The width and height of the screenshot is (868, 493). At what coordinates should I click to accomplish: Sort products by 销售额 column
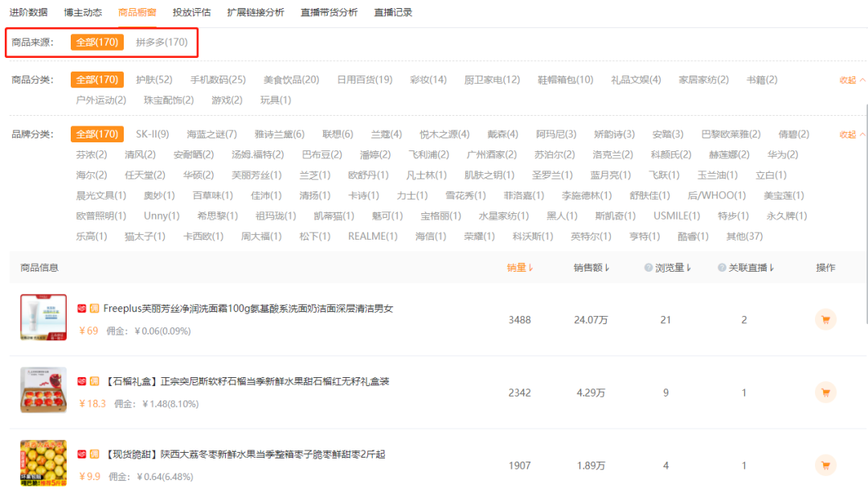coord(592,268)
